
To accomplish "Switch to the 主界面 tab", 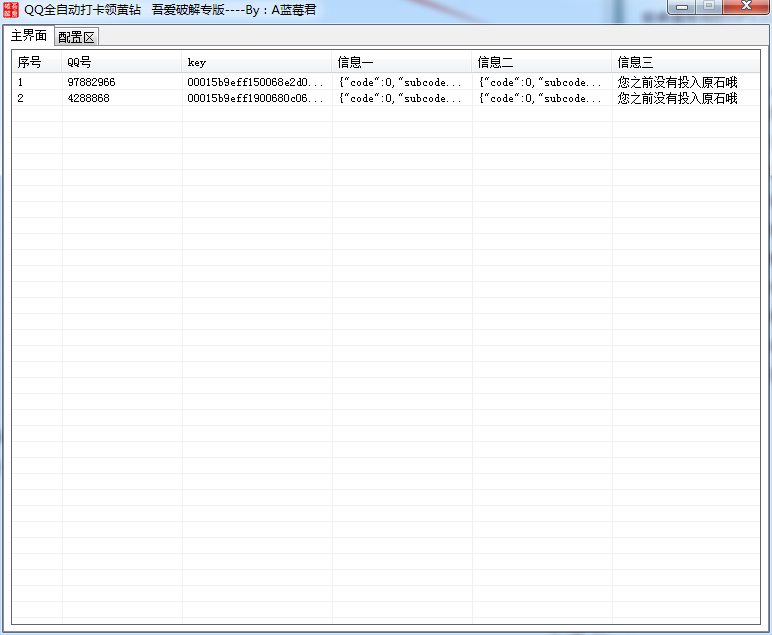I will coord(28,36).
